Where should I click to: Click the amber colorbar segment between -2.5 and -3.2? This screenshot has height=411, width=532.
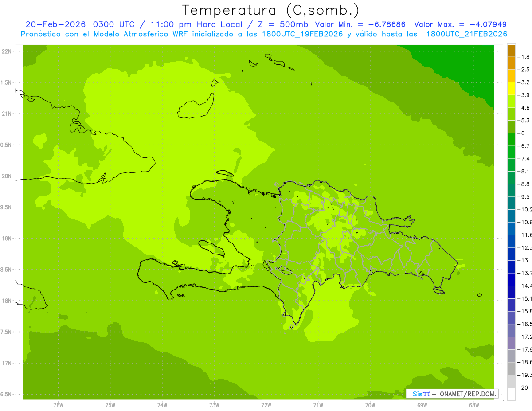point(511,76)
